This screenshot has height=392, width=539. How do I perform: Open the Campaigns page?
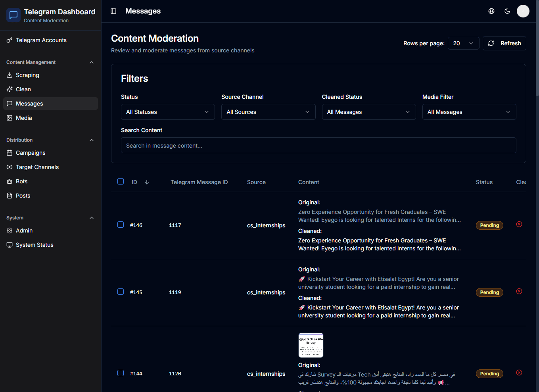tap(51, 153)
